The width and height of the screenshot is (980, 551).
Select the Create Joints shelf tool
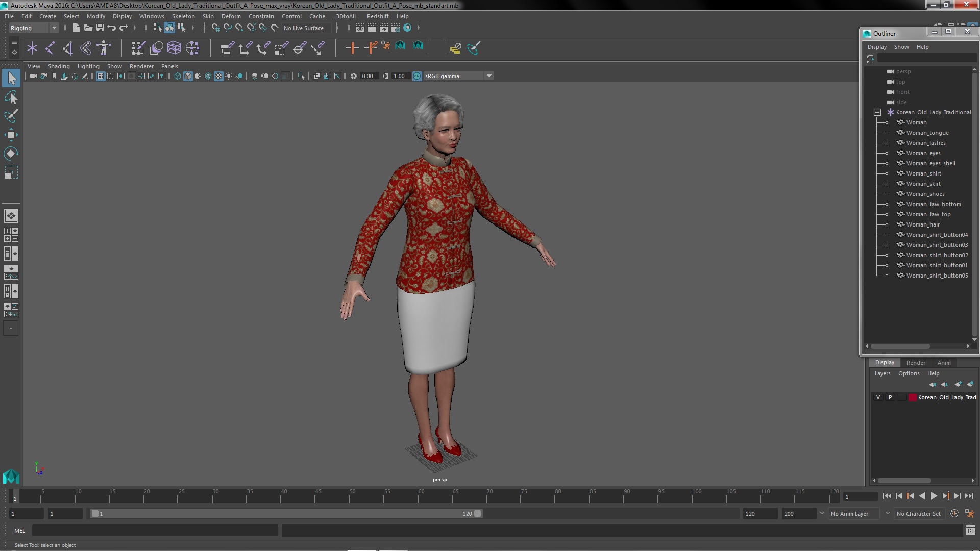pyautogui.click(x=50, y=48)
